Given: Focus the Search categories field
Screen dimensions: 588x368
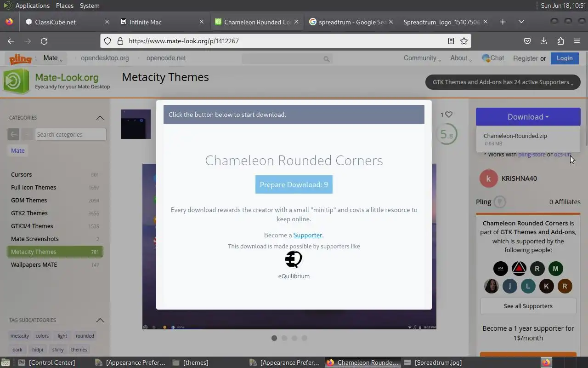Looking at the screenshot, I should point(71,134).
